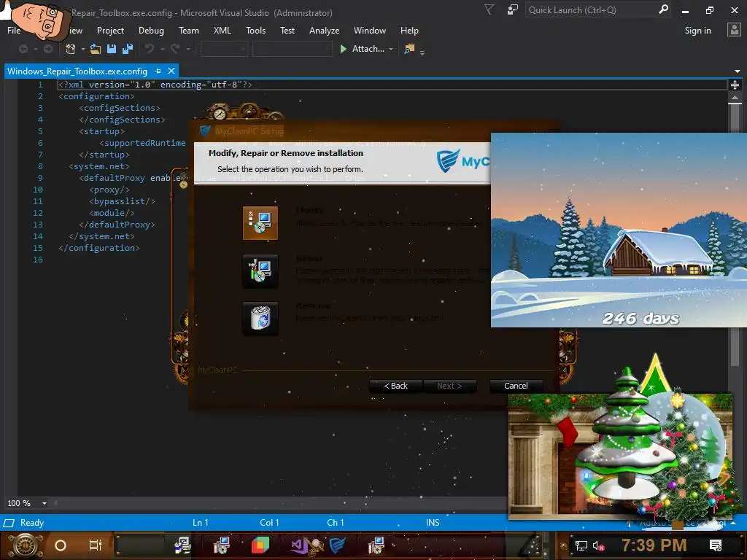Click the 7:39 PM taskbar clock
747x560 pixels.
coord(654,545)
